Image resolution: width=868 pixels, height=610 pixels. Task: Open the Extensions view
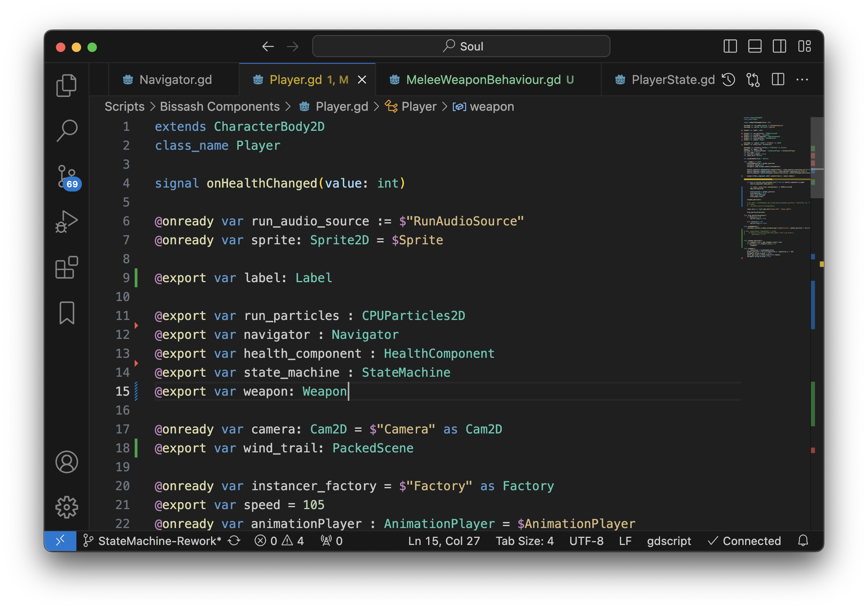[x=66, y=268]
